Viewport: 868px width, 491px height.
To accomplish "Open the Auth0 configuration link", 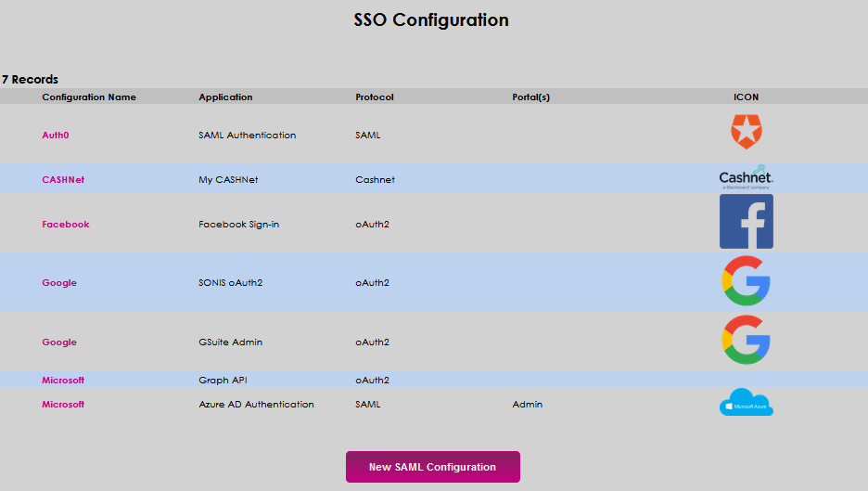I will pyautogui.click(x=56, y=136).
